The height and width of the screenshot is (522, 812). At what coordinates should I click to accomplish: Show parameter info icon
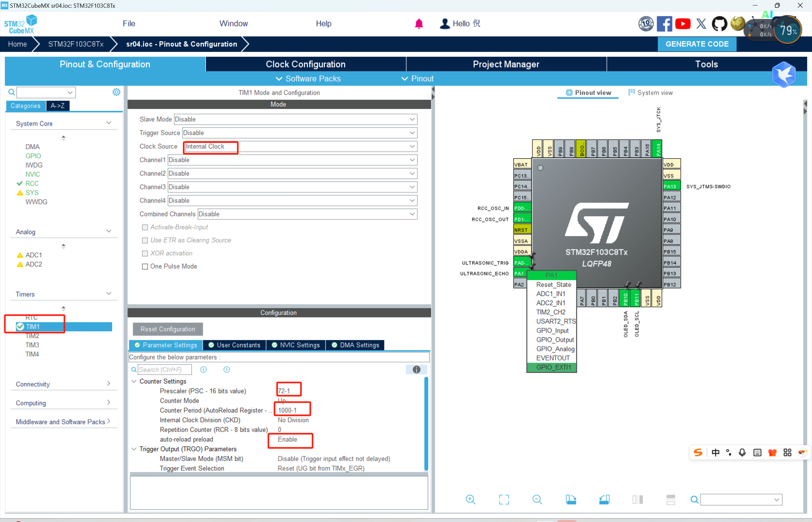[417, 370]
